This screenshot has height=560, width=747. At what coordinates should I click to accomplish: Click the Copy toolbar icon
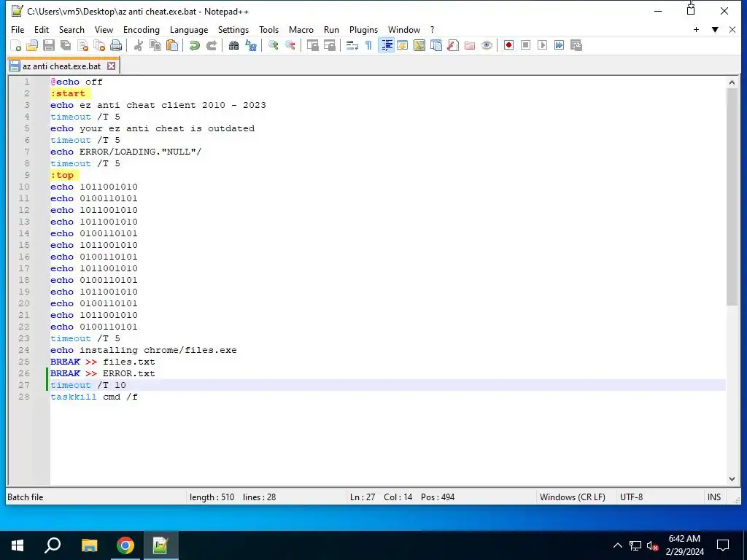coord(155,45)
